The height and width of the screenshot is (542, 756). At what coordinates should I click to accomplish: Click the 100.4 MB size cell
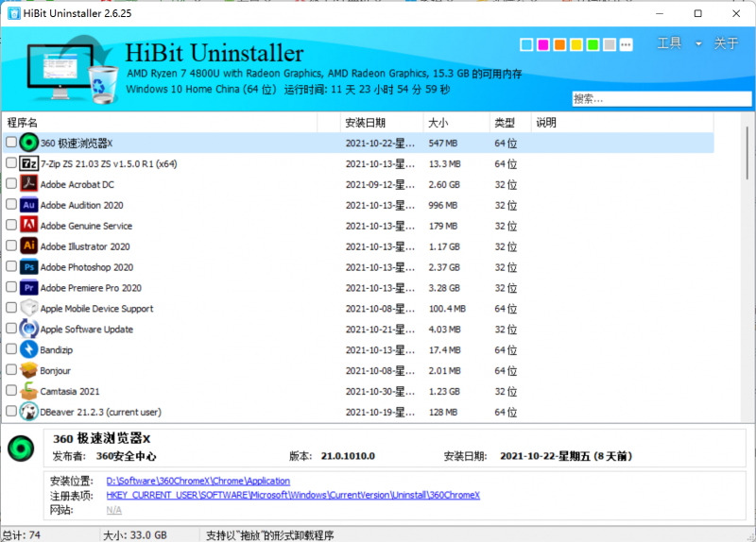pyautogui.click(x=447, y=309)
